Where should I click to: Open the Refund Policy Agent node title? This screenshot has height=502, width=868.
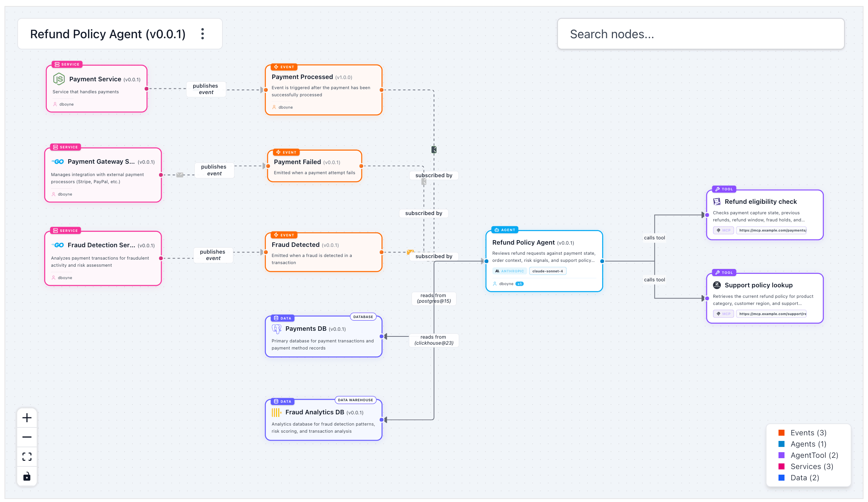pos(523,242)
